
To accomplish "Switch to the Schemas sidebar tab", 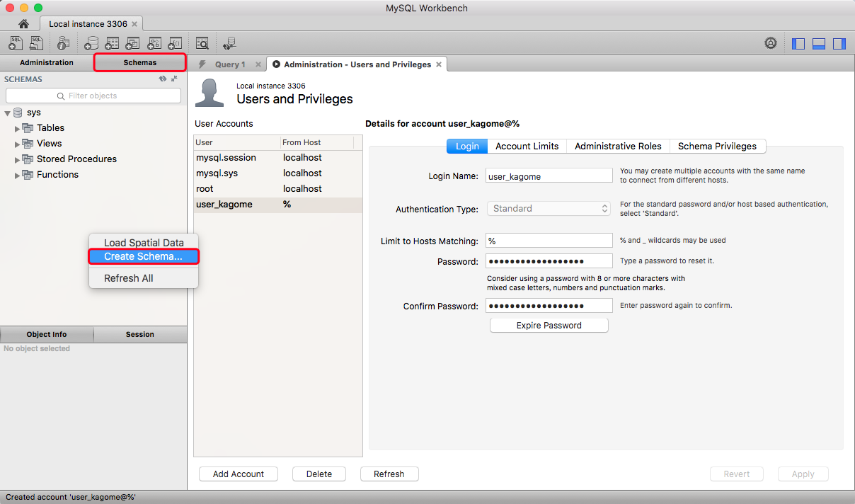I will pyautogui.click(x=140, y=62).
